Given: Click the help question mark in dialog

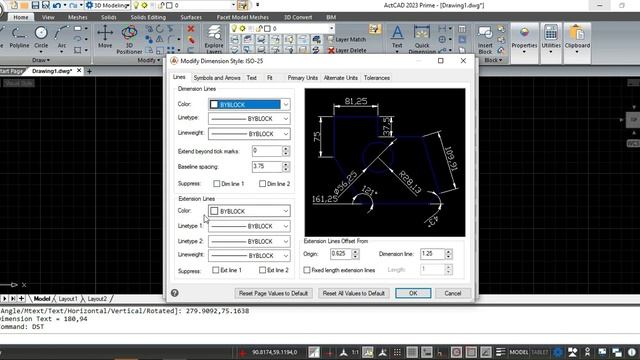Looking at the screenshot, I should (x=175, y=293).
